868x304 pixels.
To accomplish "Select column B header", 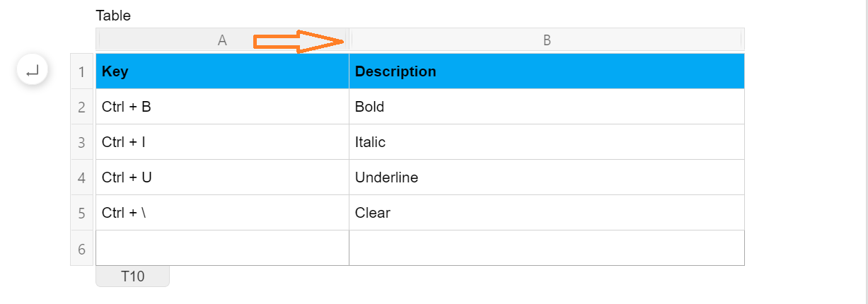I will pos(547,40).
